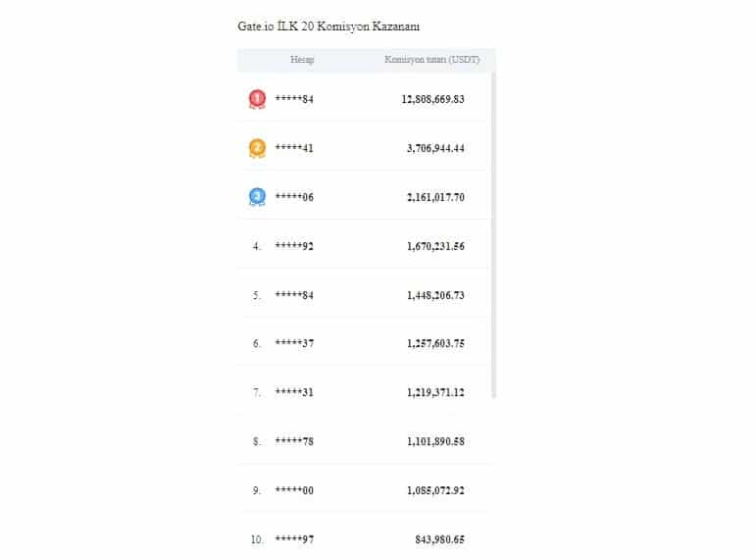Click the commission amount 3,706,944.44
756x560 pixels.
[435, 148]
